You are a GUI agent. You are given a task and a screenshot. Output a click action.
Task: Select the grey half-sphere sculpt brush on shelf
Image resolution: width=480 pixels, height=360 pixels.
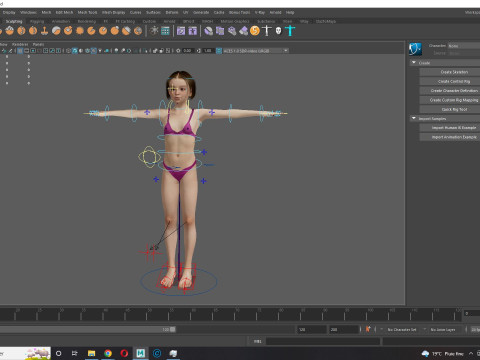[x=56, y=31]
